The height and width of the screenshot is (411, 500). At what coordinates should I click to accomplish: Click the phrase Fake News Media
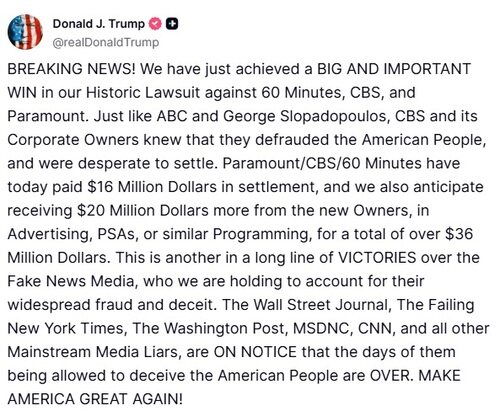[72, 282]
